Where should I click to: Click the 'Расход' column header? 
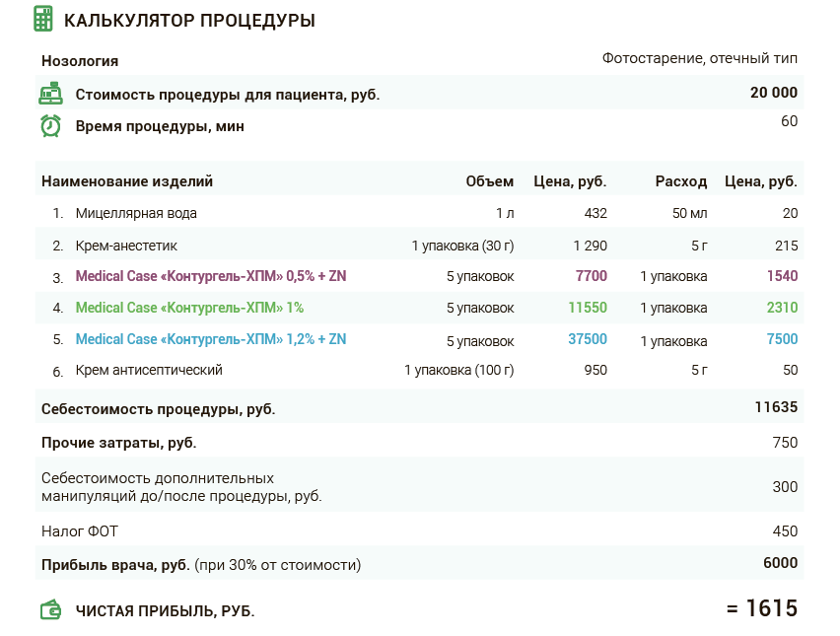[681, 181]
